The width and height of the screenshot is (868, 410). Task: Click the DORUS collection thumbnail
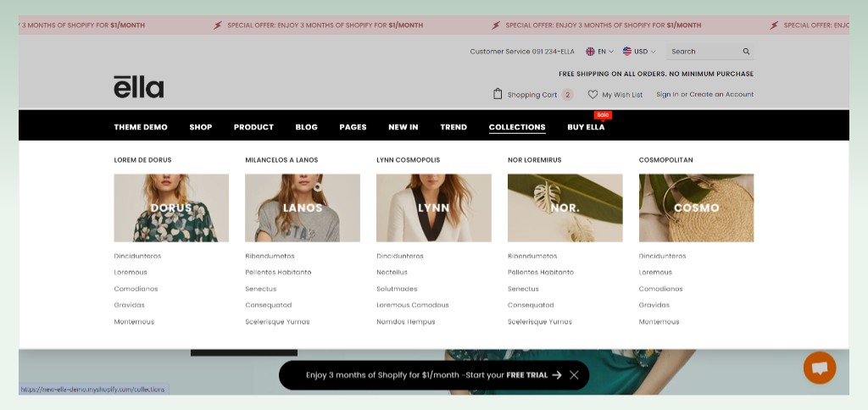click(171, 208)
